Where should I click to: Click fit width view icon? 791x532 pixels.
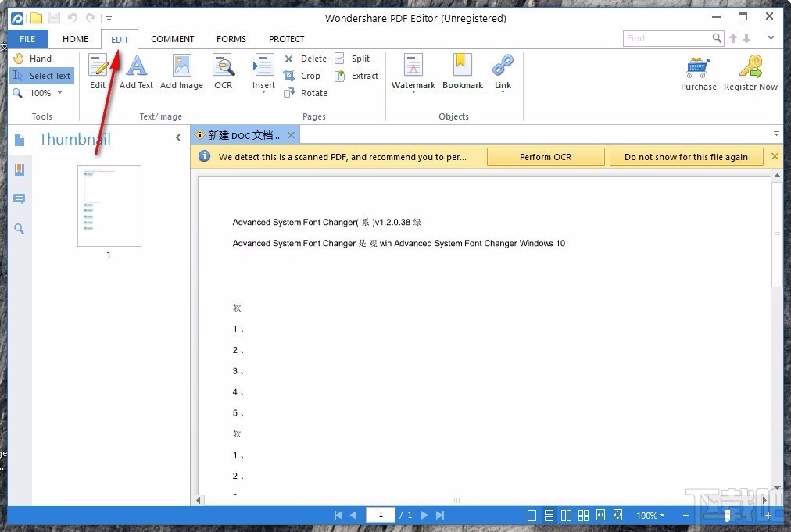point(600,516)
